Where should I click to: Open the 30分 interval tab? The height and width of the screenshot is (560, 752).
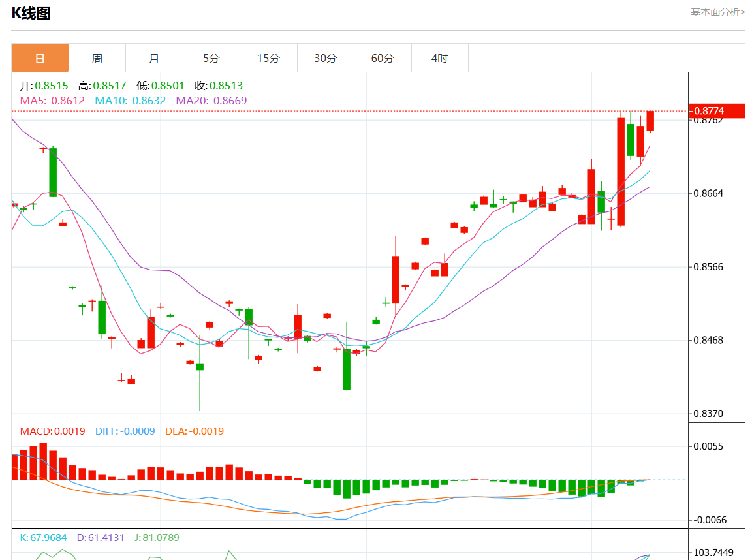coord(326,58)
